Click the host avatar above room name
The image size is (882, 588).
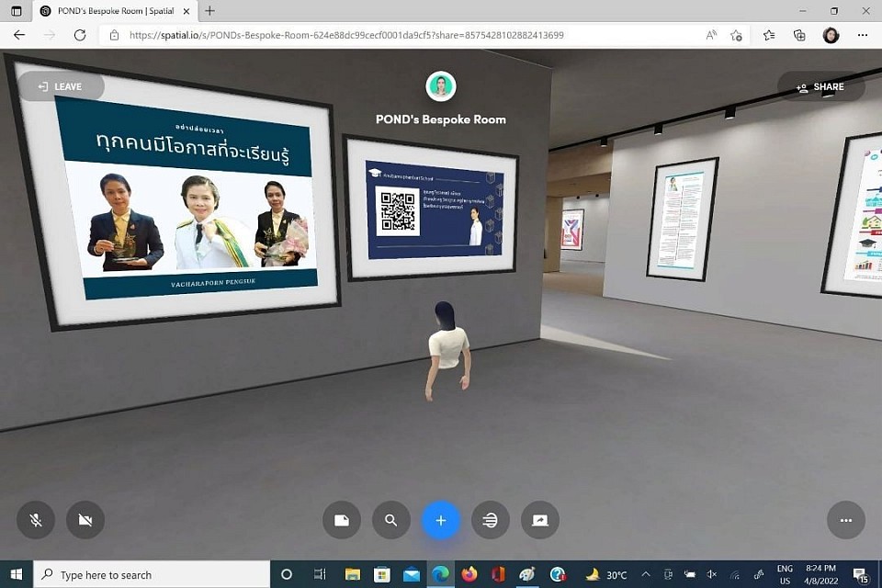(x=441, y=86)
